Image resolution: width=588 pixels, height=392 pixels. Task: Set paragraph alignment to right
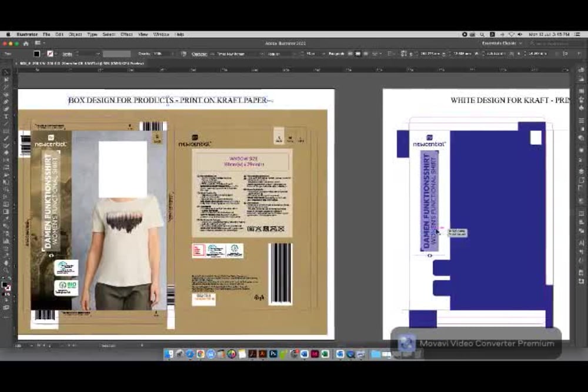pyautogui.click(x=366, y=54)
